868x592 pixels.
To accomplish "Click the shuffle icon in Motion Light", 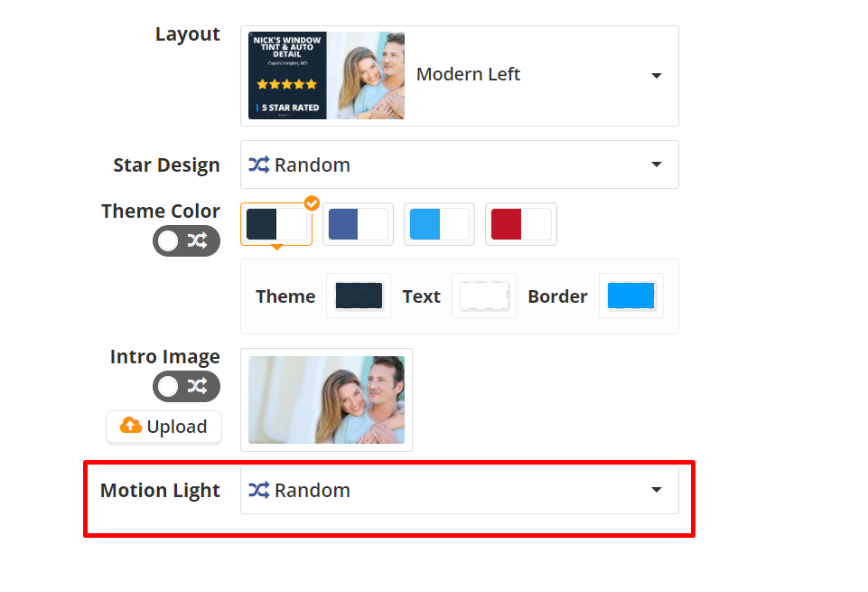I will [259, 490].
